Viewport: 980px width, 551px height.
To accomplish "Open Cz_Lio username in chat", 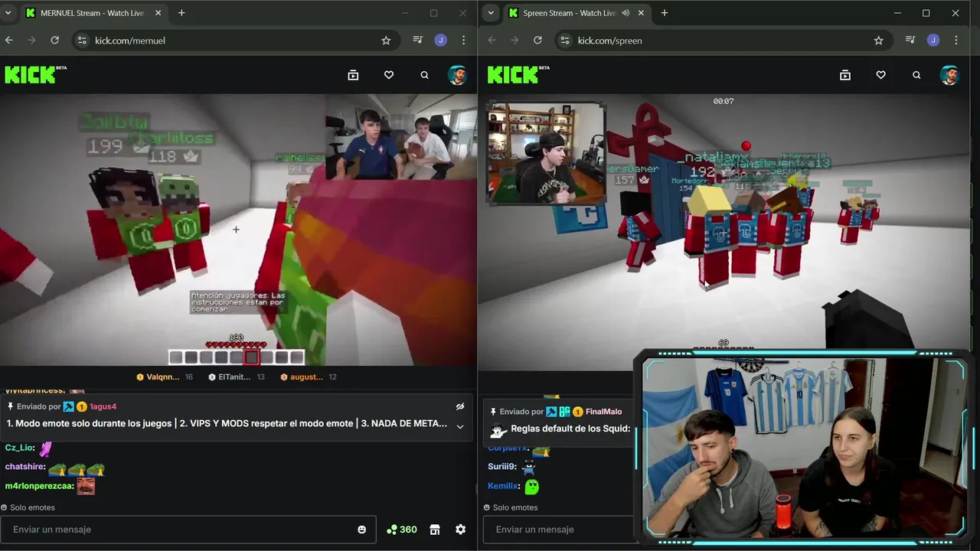I will [x=19, y=448].
